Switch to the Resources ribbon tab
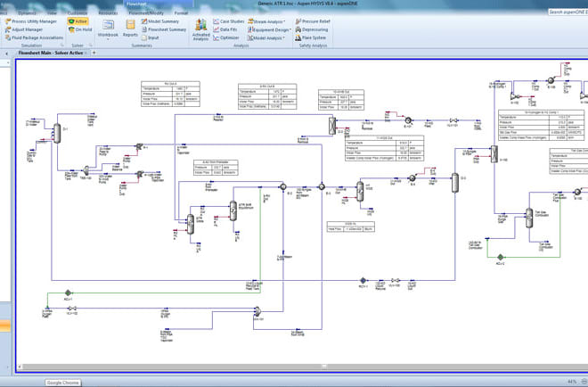The image size is (588, 387). click(x=108, y=12)
